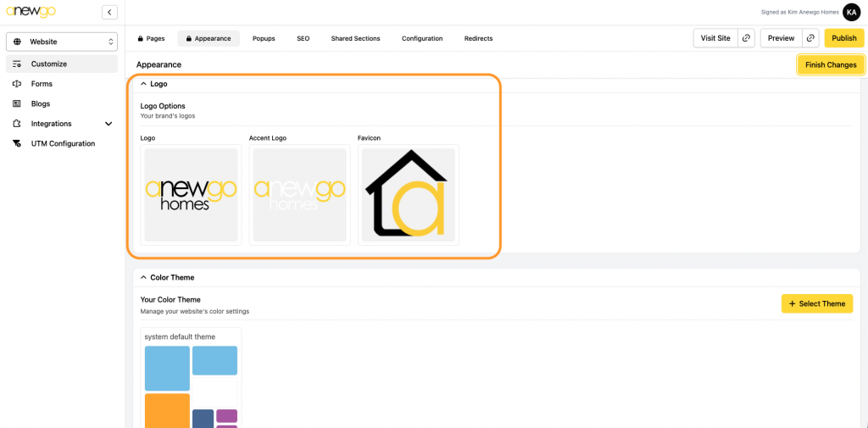Open the Shared Sections tab

[355, 38]
